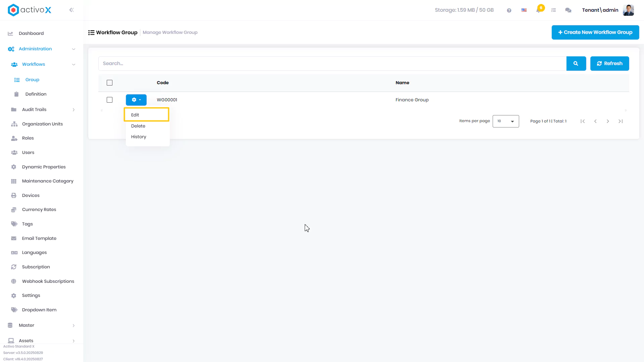
Task: Click the WG00001 code cell
Action: pos(167,100)
